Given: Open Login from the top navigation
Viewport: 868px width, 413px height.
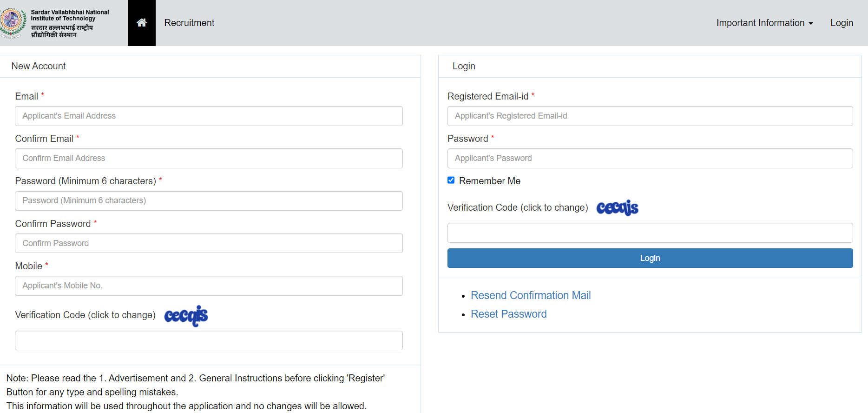Looking at the screenshot, I should click(842, 23).
